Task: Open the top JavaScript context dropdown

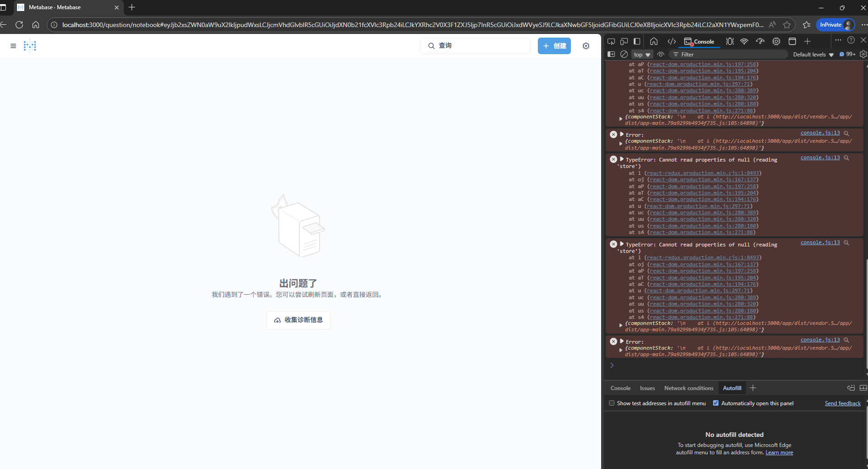Action: point(642,55)
